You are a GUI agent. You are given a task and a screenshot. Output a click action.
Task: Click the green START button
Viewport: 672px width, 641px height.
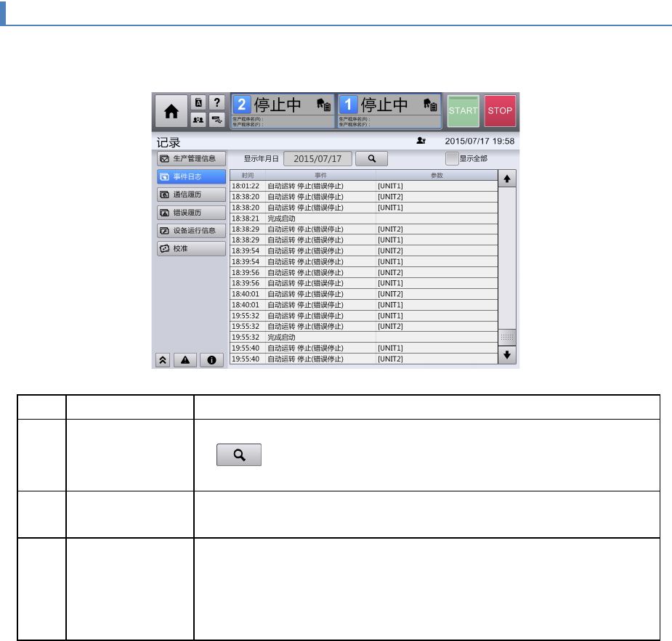[463, 111]
